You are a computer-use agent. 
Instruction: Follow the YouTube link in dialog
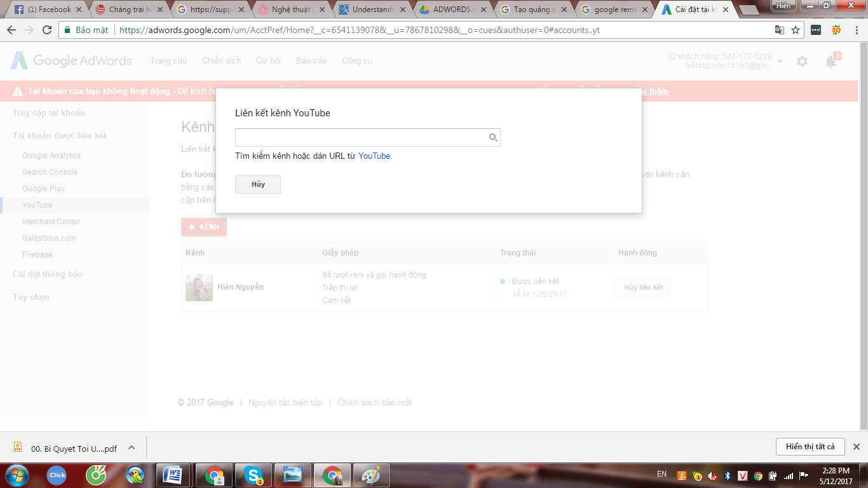coord(374,156)
